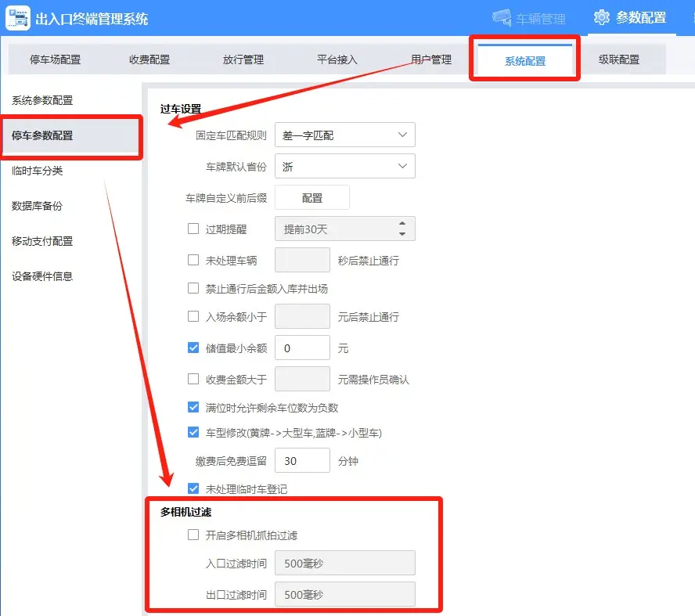Enable 开启多相机抓拍过滤 checkbox
Viewport: 695px width, 616px height.
pos(193,535)
